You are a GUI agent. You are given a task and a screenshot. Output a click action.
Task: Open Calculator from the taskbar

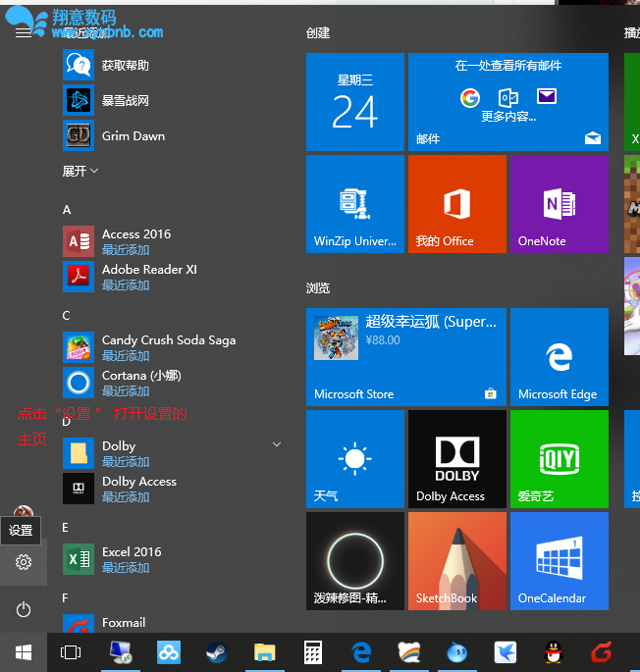coord(313,652)
